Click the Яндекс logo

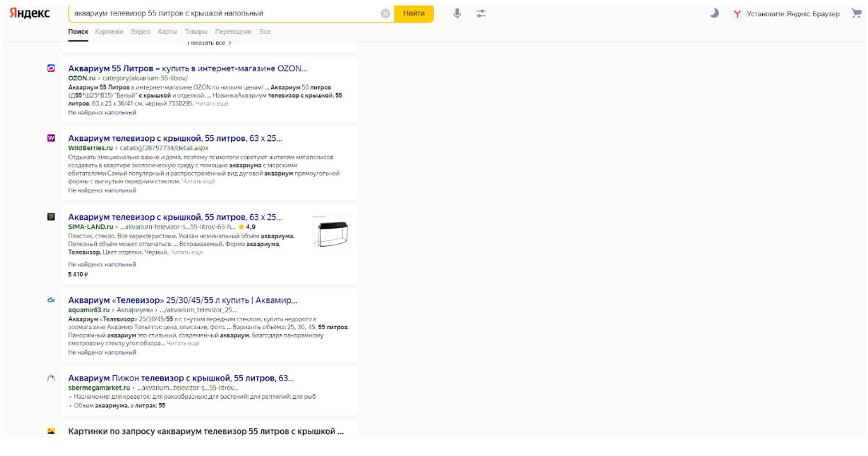pyautogui.click(x=29, y=13)
